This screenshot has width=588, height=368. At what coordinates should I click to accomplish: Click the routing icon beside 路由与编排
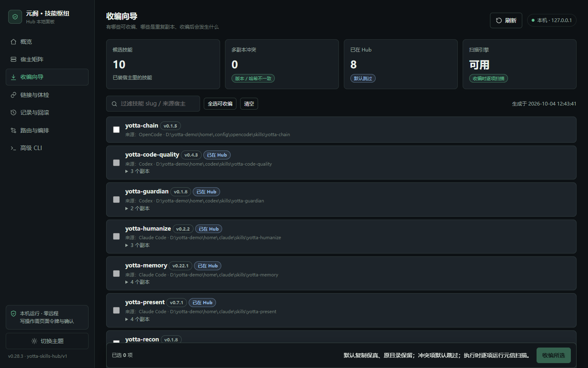point(13,130)
